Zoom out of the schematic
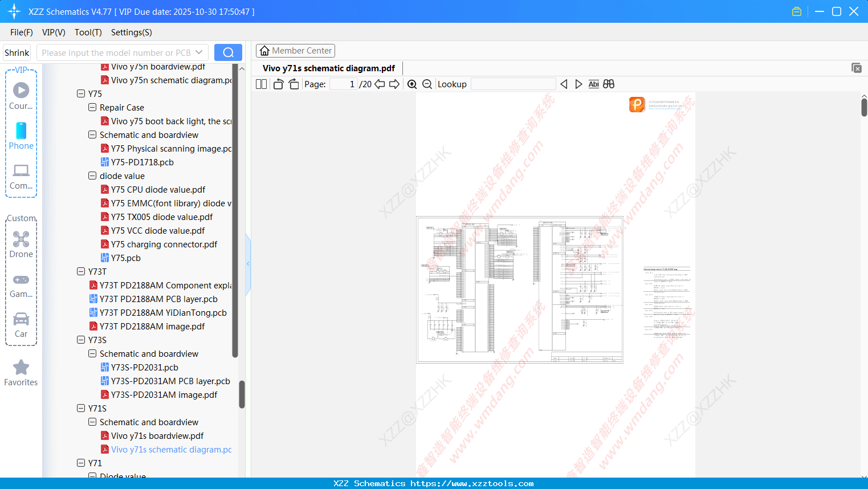The height and width of the screenshot is (489, 868). tap(426, 84)
